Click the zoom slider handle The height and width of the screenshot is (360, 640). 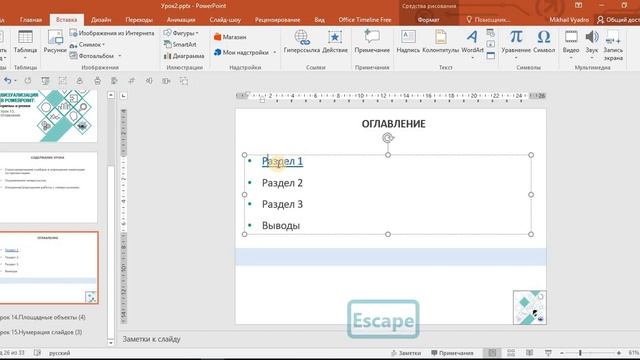(580, 353)
